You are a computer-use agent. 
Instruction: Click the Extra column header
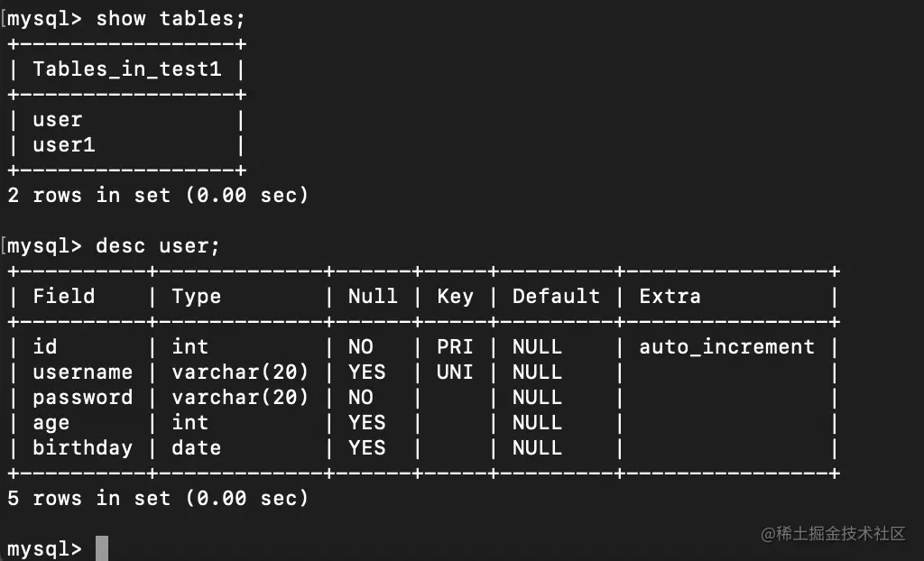[670, 296]
